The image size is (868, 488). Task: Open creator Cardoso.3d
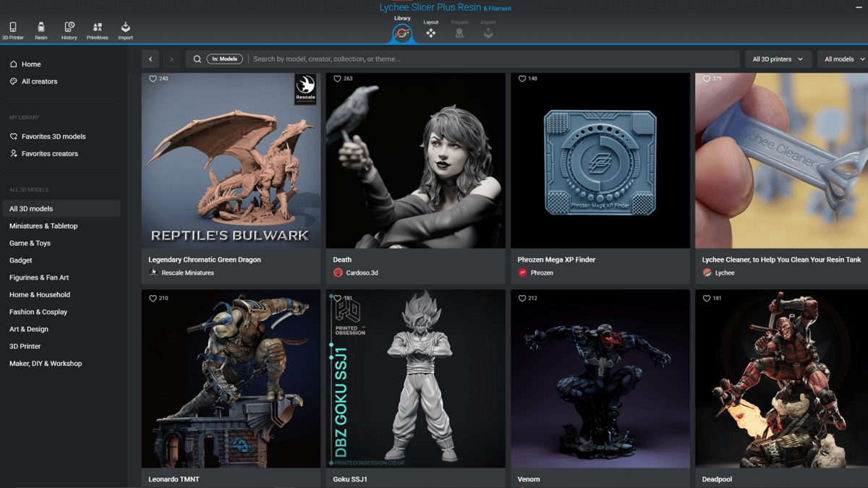pyautogui.click(x=362, y=273)
